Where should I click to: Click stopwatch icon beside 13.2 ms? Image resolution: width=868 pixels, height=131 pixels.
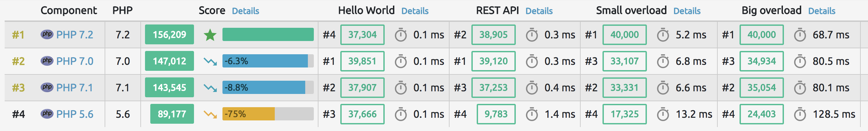coord(663,114)
